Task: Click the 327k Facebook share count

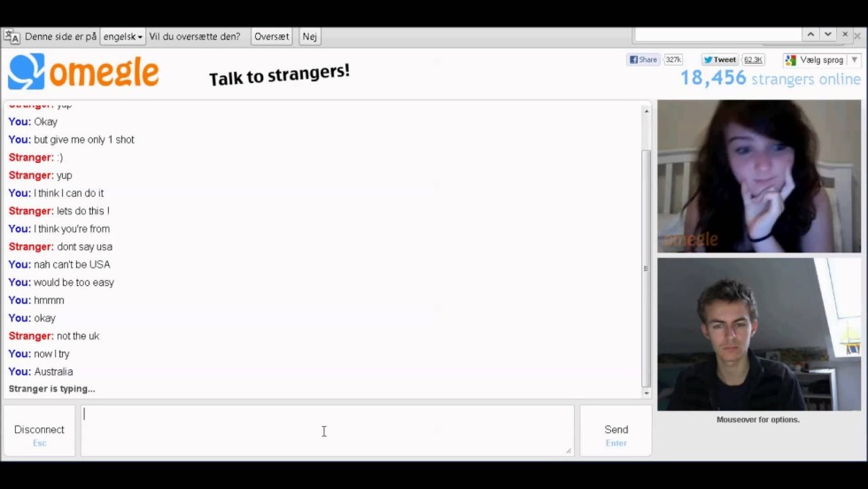Action: 673,59
